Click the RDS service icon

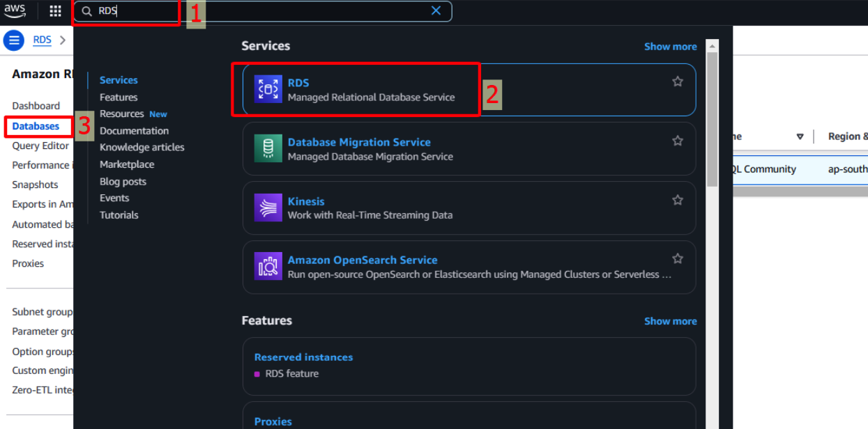268,89
